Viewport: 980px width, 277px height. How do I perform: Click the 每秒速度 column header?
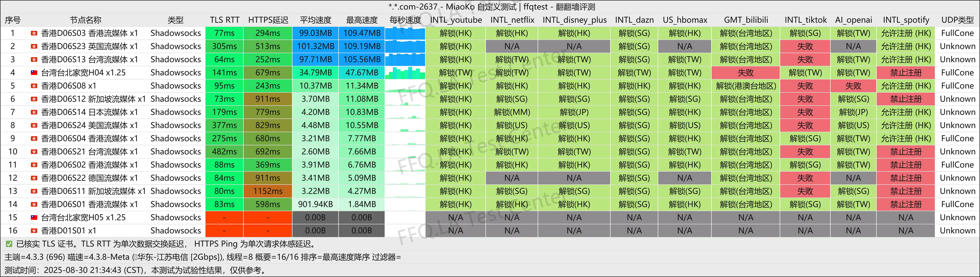pos(405,20)
